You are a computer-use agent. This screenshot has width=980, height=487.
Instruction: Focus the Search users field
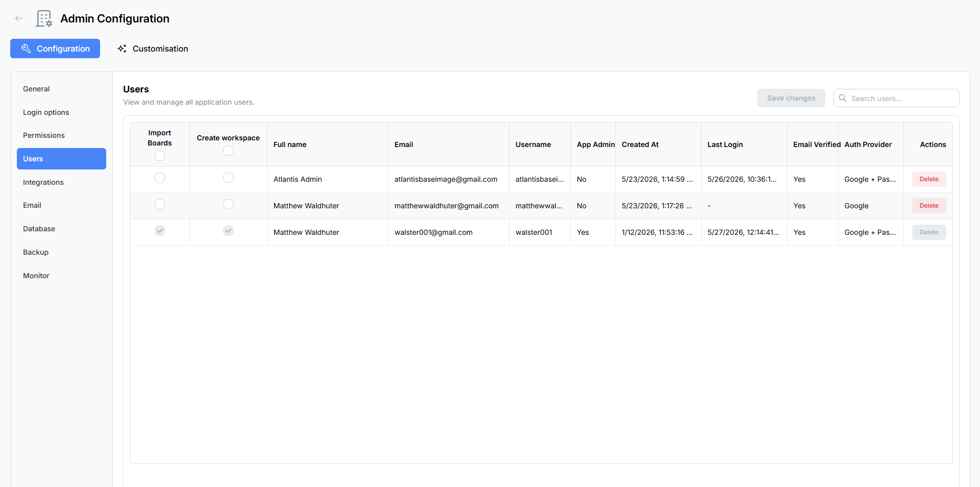pos(896,98)
